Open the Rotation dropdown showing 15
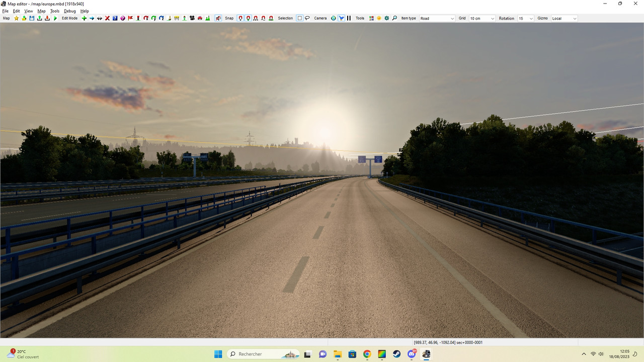Screen dimensions: 644x362 coord(526,18)
